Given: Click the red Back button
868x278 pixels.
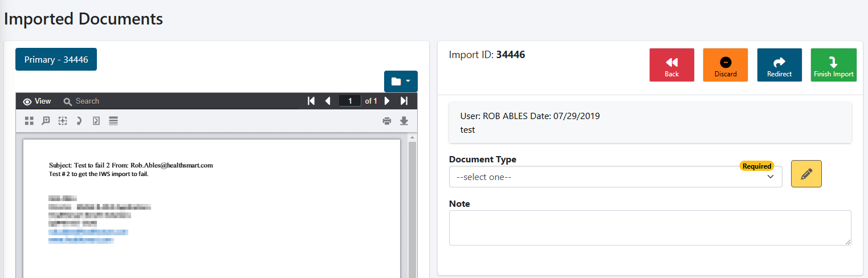Looking at the screenshot, I should [672, 65].
